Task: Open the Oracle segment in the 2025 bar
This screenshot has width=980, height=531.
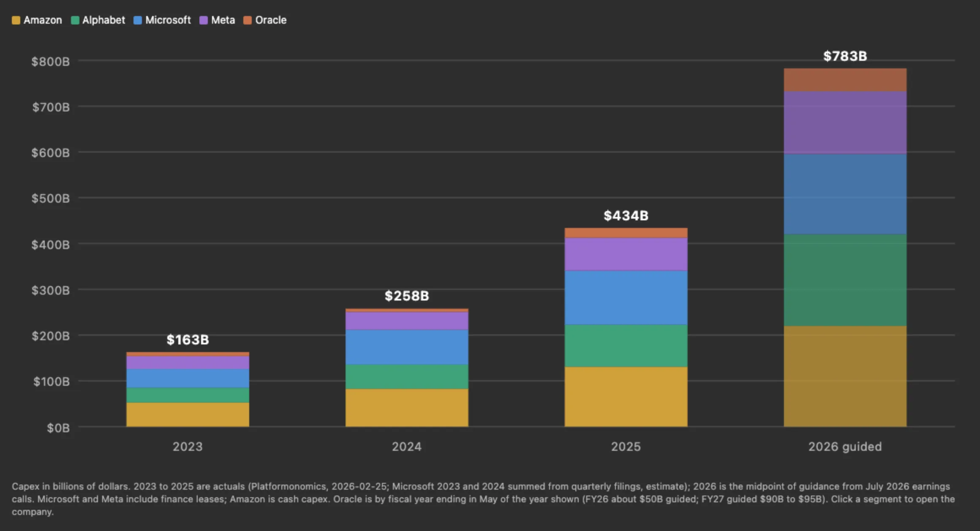Action: pyautogui.click(x=626, y=233)
